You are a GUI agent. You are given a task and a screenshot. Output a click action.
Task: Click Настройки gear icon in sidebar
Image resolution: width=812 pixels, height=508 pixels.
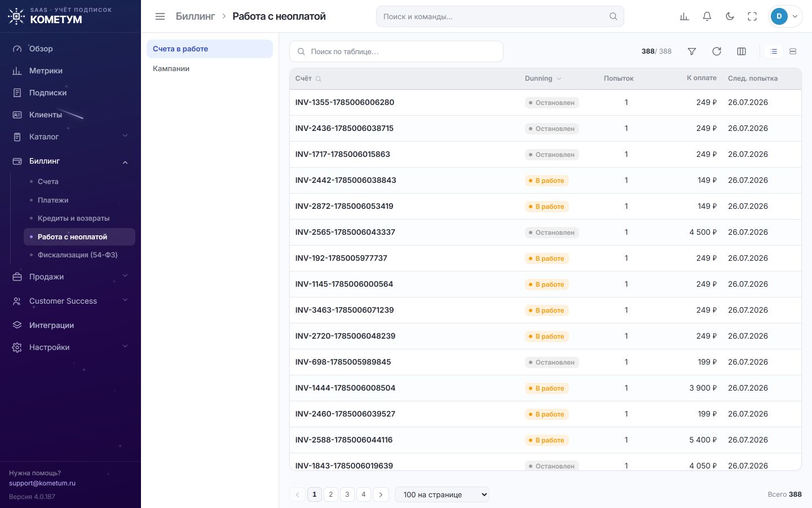[x=17, y=347]
